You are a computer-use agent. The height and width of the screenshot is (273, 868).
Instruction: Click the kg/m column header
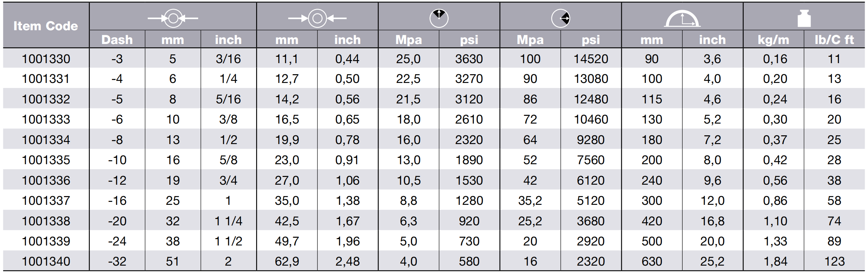pyautogui.click(x=773, y=40)
